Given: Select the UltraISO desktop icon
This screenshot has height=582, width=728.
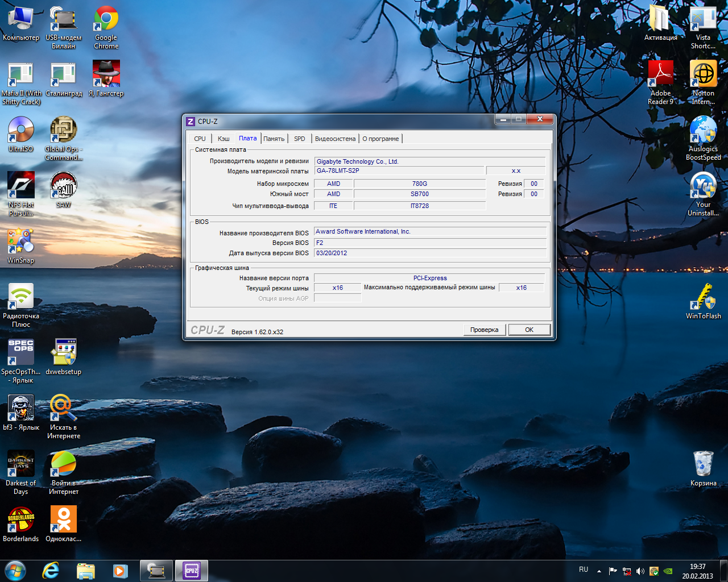Looking at the screenshot, I should pos(21,130).
